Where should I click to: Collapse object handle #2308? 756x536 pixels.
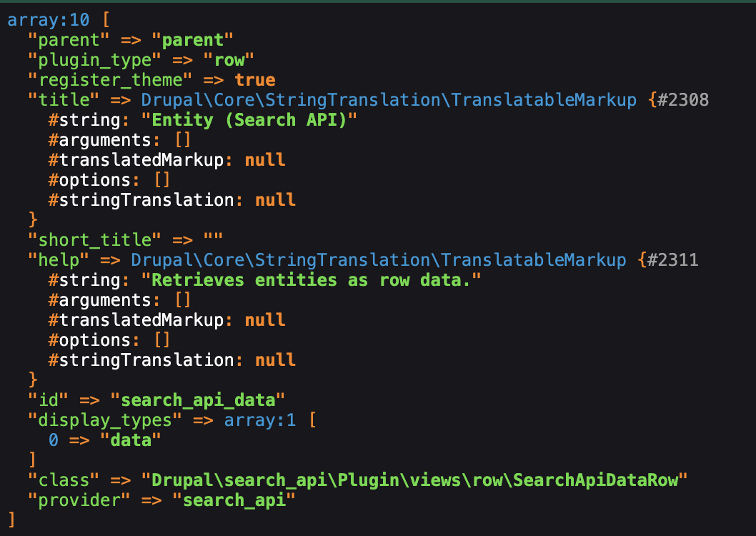[x=684, y=99]
